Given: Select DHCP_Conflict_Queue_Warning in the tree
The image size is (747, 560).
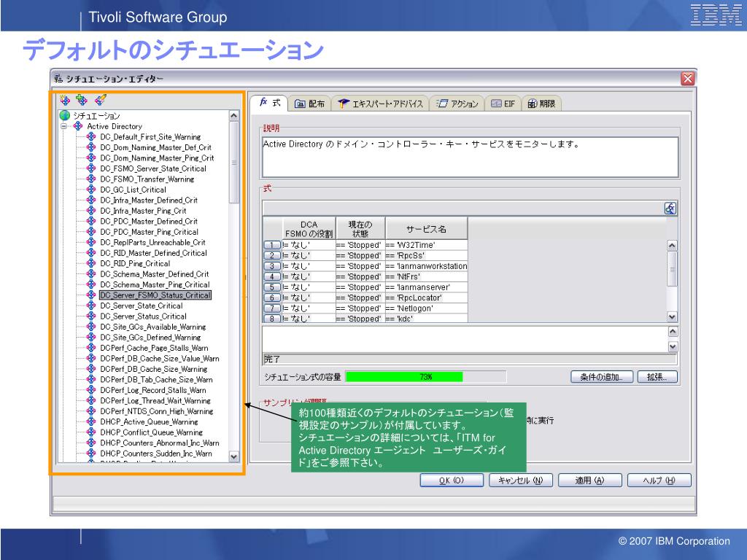Looking at the screenshot, I should click(x=151, y=432).
